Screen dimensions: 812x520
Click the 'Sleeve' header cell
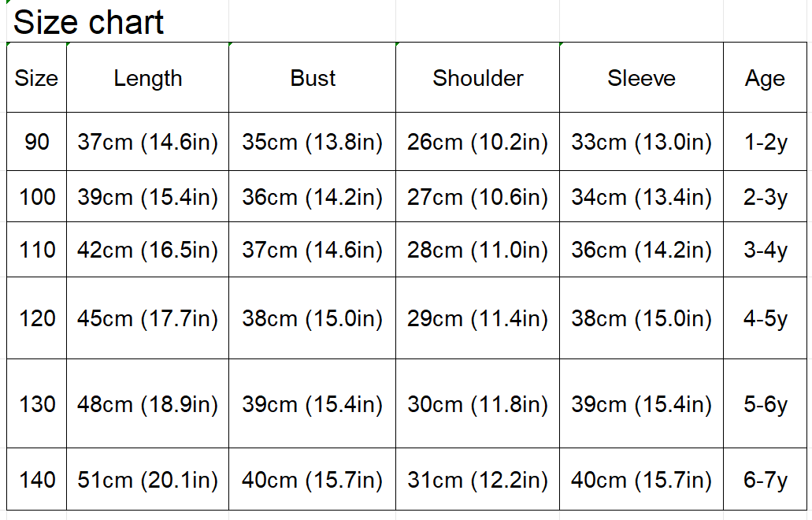point(642,78)
